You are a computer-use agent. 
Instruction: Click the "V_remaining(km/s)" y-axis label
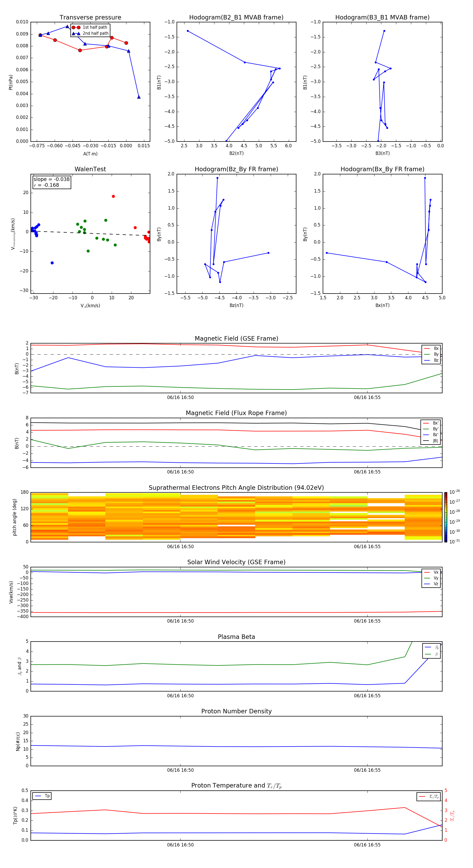(13, 234)
